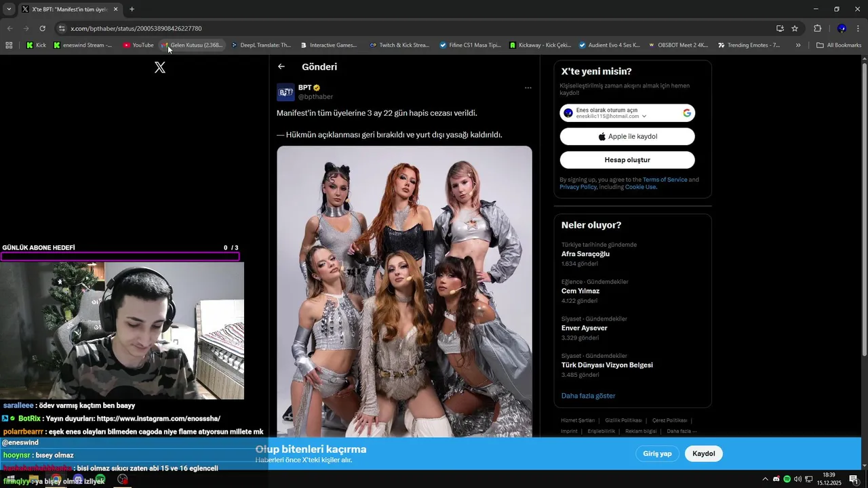Viewport: 868px width, 488px height.
Task: Click browser back arrow
Action: 9,28
